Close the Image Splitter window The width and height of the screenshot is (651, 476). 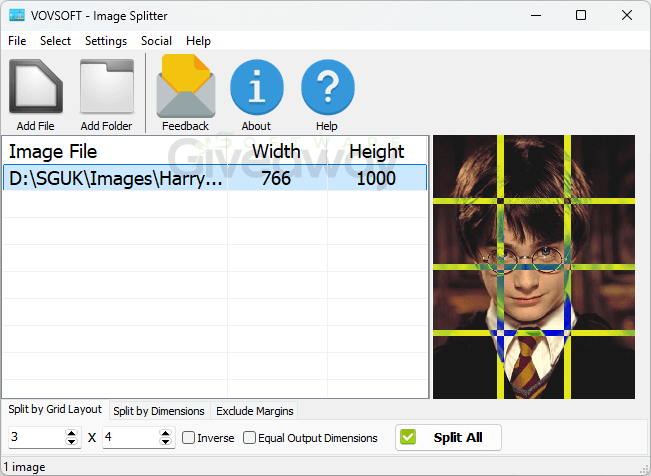point(627,15)
